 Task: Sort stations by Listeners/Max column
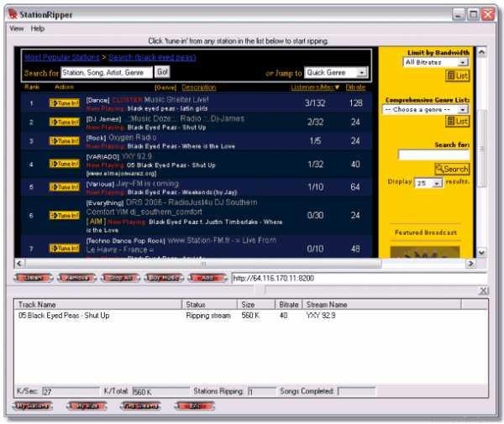coord(315,87)
